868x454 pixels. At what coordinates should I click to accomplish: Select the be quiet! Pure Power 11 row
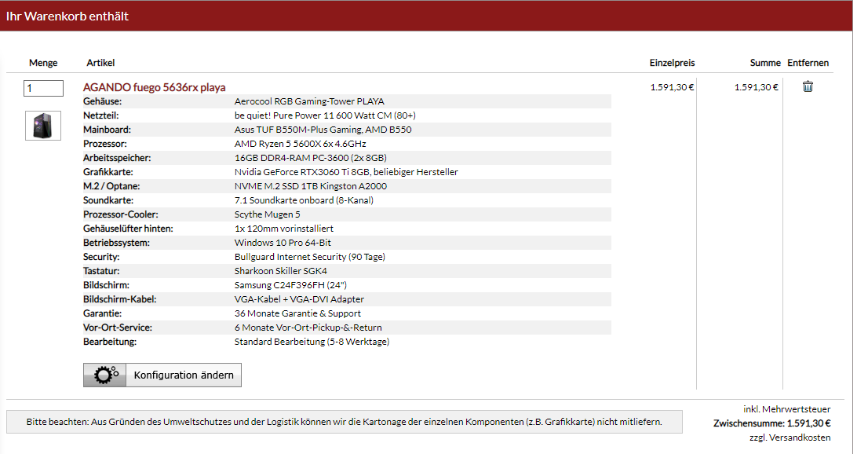point(347,115)
